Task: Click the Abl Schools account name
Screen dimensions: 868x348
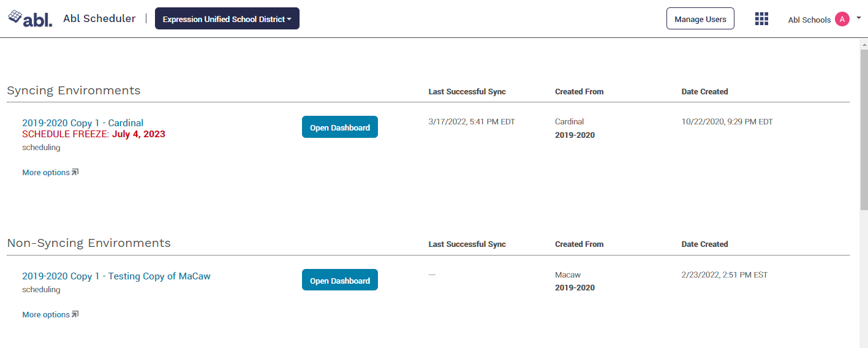Action: 809,20
